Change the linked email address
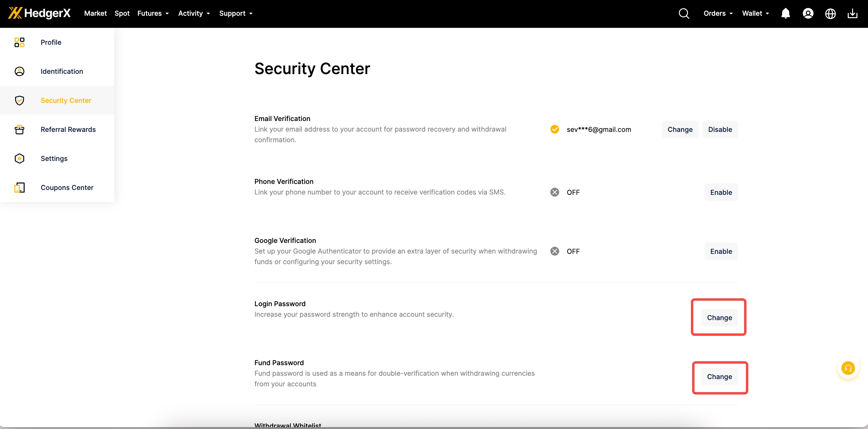Screen dimensions: 868x429 680,129
